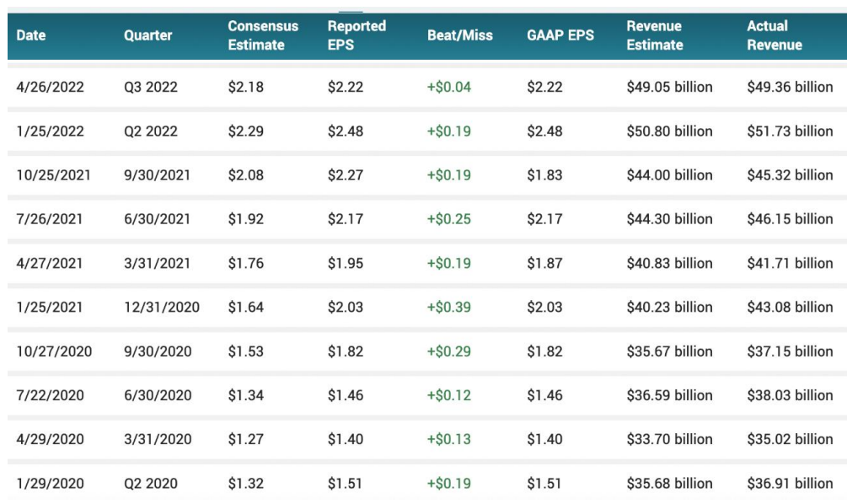Select the 4/26/2022 date cell
The height and width of the screenshot is (504, 847).
50,87
